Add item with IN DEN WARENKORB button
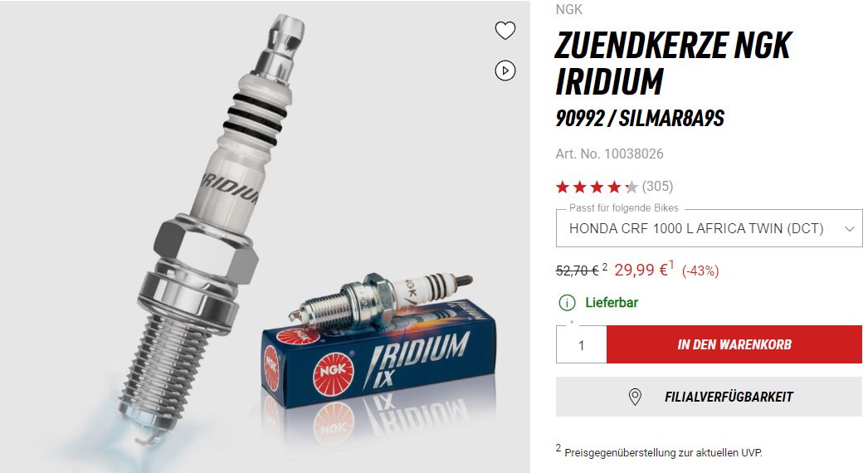Viewport: 868px width, 473px height. pos(734,344)
